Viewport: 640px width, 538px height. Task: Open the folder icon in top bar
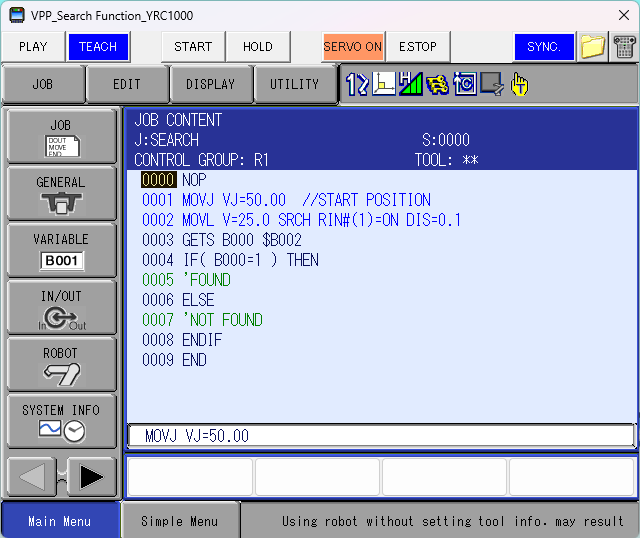pos(593,47)
